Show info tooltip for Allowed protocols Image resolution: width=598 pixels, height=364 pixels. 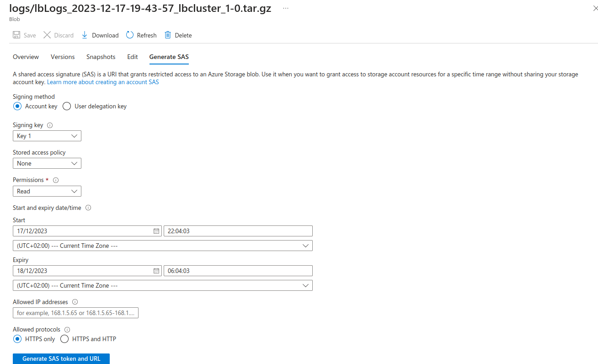[67, 330]
